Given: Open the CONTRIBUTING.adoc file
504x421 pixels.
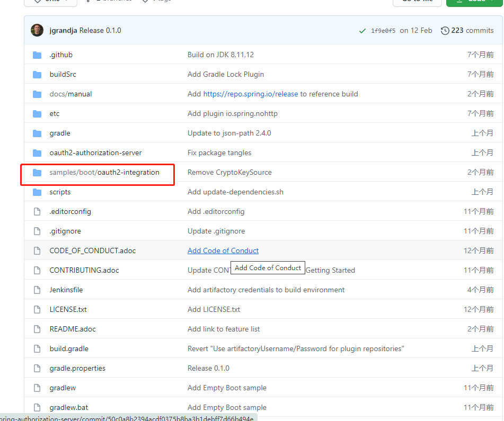Looking at the screenshot, I should coord(84,271).
